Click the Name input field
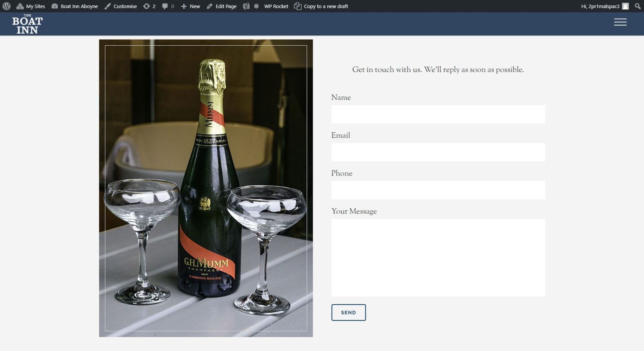Viewport: 644px width, 351px height. (438, 114)
